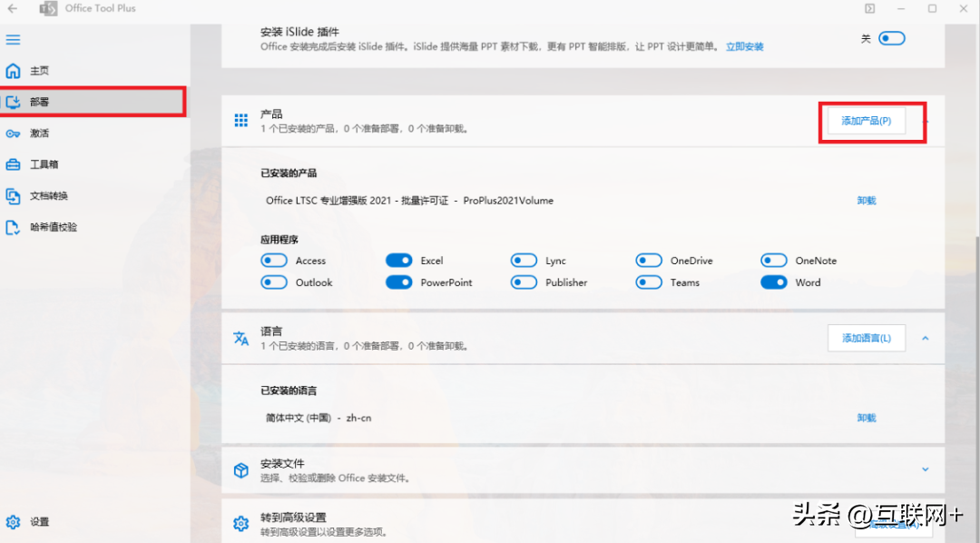Switch to 文档转换 in the sidebar

click(x=93, y=196)
